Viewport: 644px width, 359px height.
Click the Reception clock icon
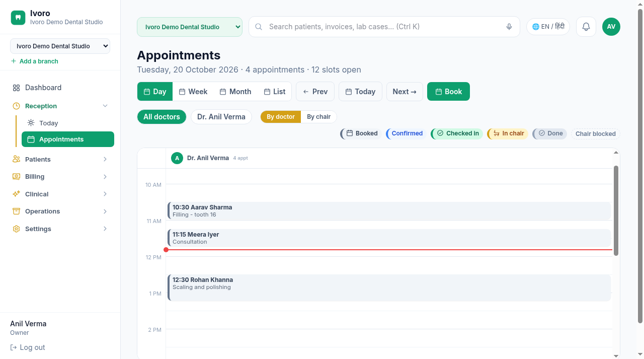point(16,106)
